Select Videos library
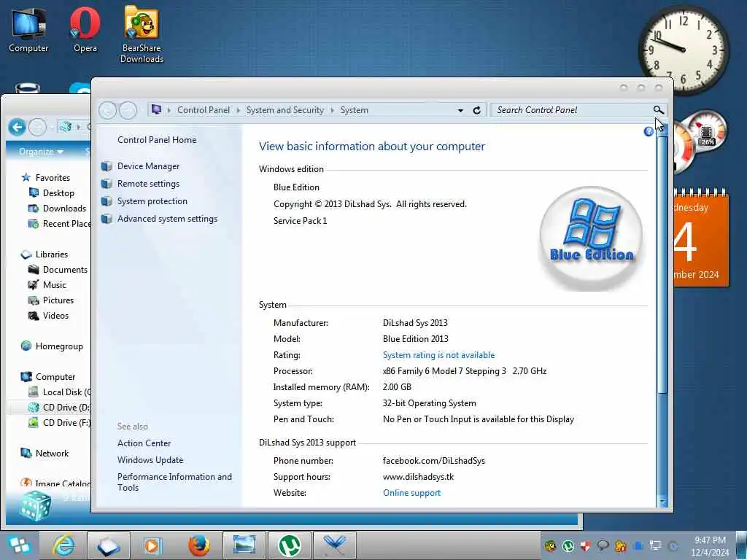The height and width of the screenshot is (560, 747). click(55, 316)
